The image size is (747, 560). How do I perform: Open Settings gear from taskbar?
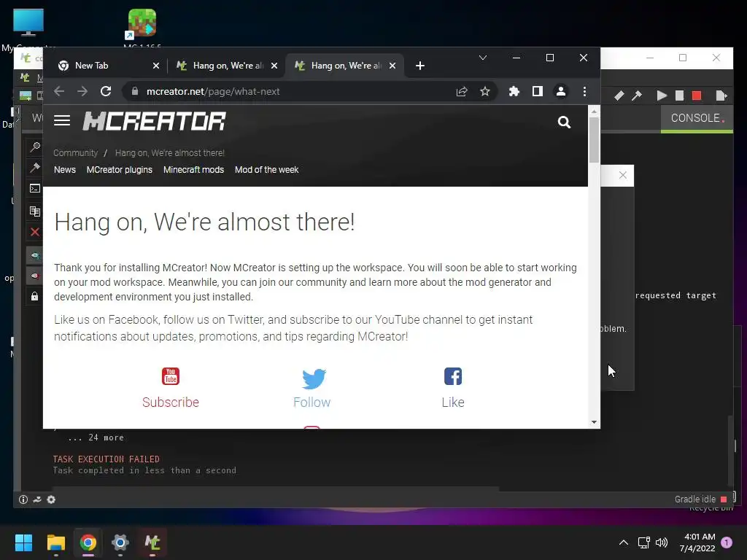120,542
